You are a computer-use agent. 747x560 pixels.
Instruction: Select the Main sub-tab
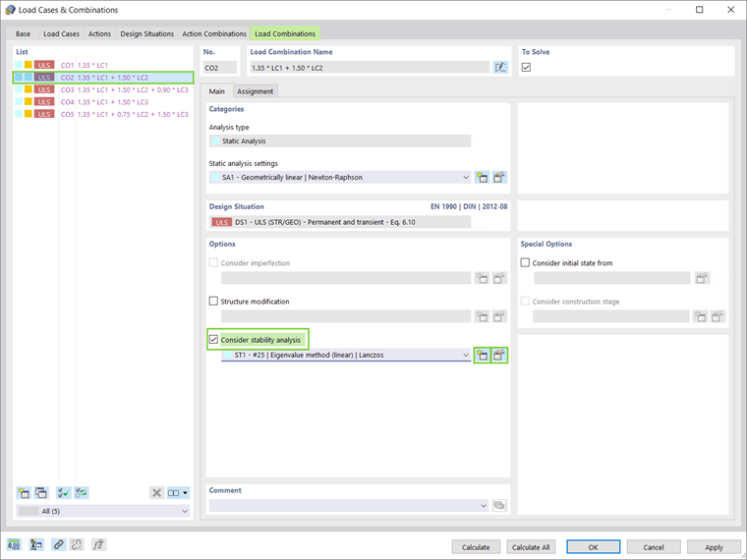[x=217, y=91]
